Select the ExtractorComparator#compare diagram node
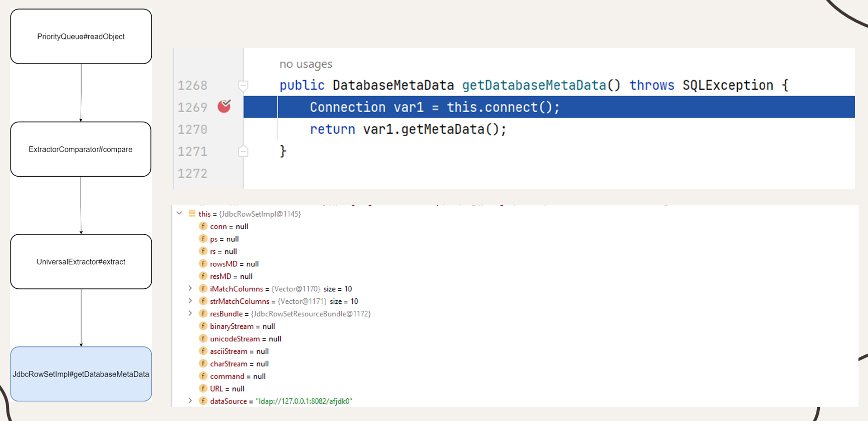Screen dimensions: 868x421 click(x=81, y=149)
